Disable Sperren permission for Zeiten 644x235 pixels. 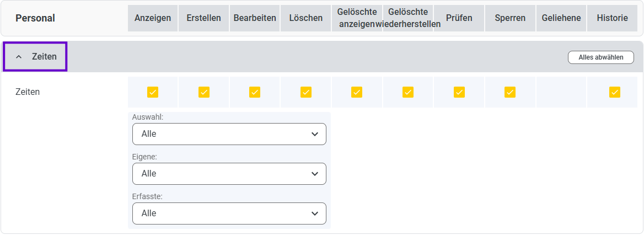(510, 92)
